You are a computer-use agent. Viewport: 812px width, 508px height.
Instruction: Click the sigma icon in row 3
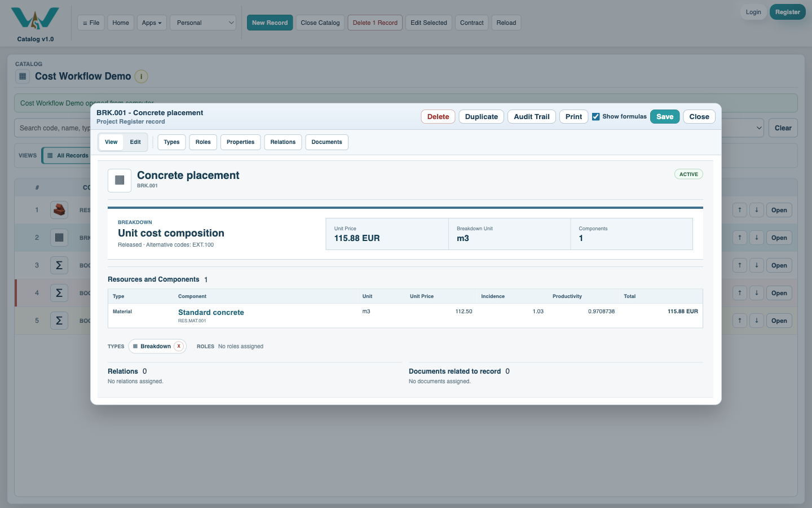tap(59, 265)
